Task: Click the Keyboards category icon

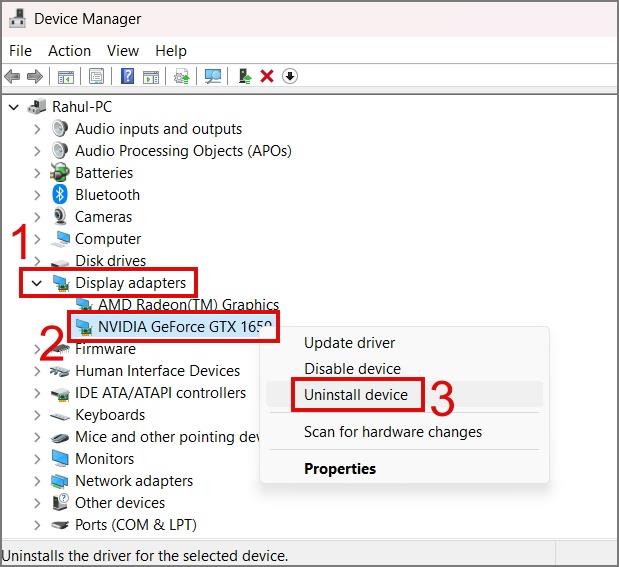Action: click(60, 416)
